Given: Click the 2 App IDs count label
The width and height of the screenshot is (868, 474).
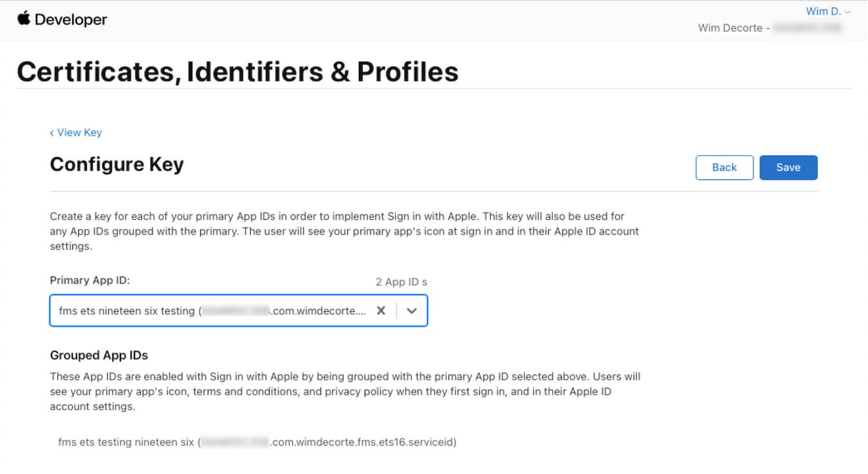Looking at the screenshot, I should point(401,282).
